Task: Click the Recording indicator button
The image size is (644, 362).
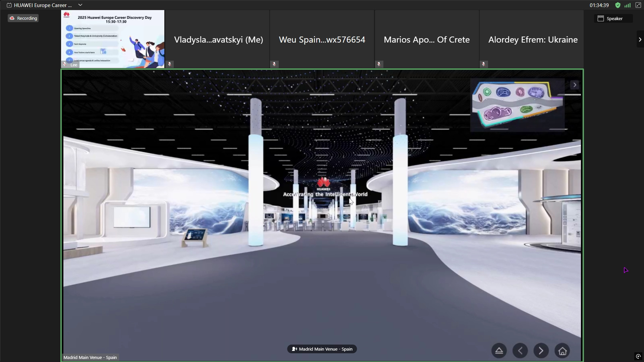Action: pyautogui.click(x=23, y=18)
